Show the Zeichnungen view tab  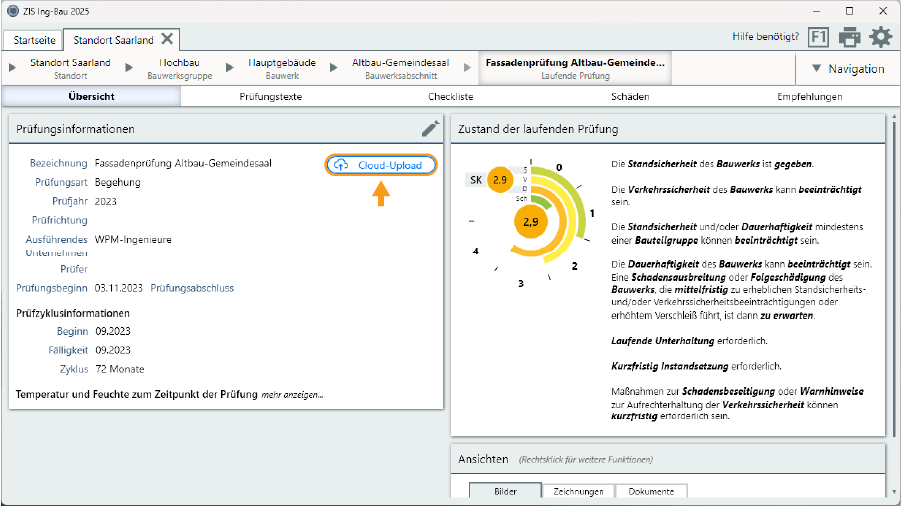coord(578,491)
